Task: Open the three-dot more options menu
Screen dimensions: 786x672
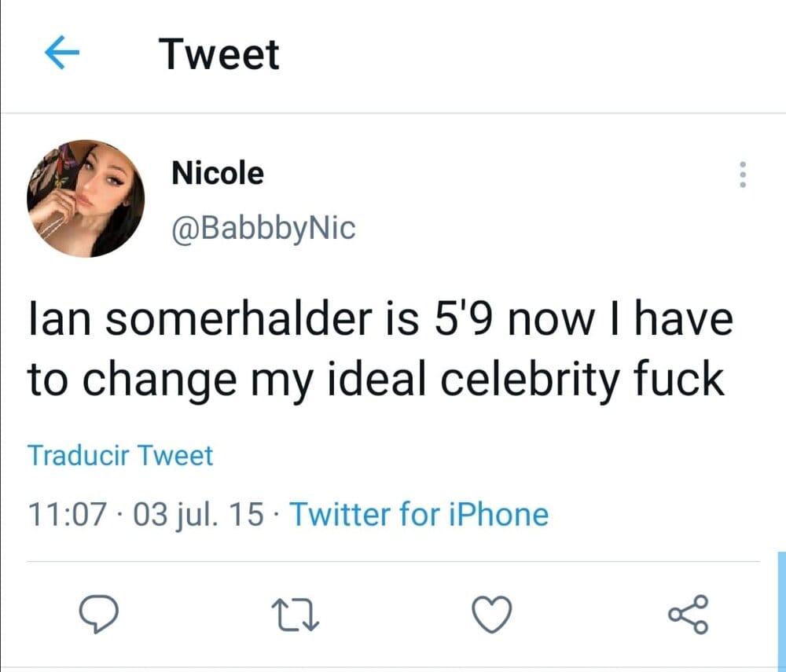Action: (x=742, y=174)
